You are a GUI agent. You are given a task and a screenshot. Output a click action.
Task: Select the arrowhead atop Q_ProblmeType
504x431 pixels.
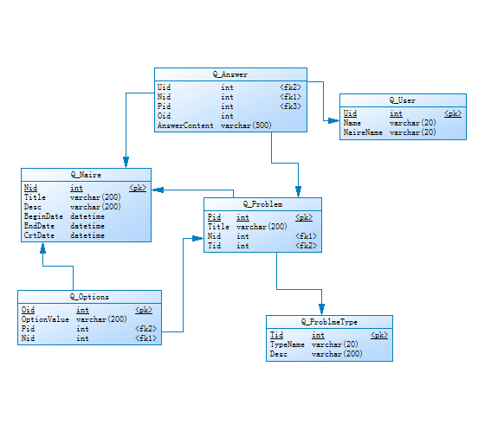(321, 309)
